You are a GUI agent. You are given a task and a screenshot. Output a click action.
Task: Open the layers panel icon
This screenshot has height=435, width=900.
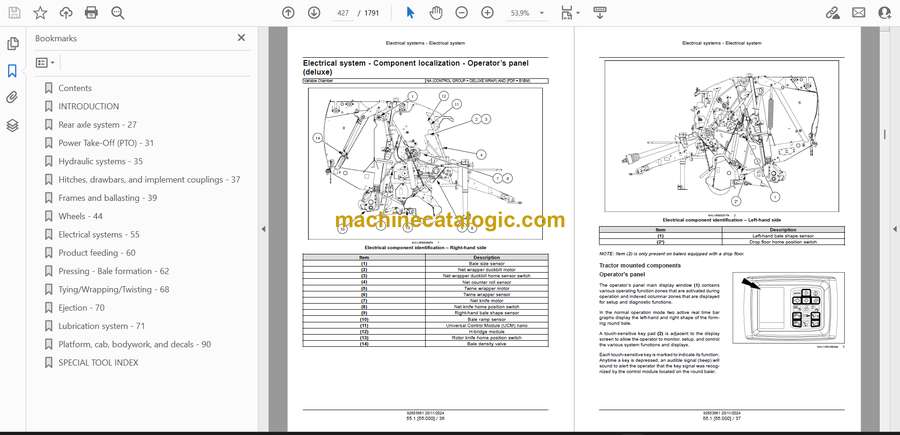13,126
